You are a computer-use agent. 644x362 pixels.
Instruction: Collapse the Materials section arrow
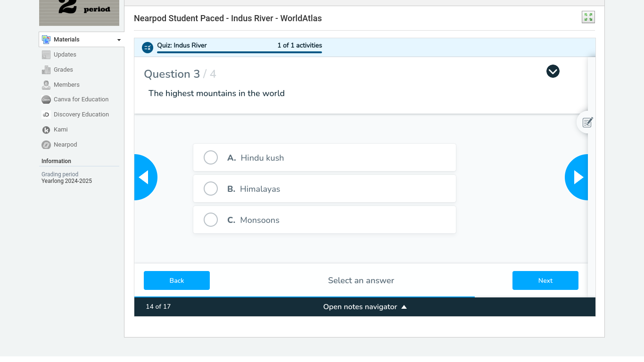[x=118, y=40]
